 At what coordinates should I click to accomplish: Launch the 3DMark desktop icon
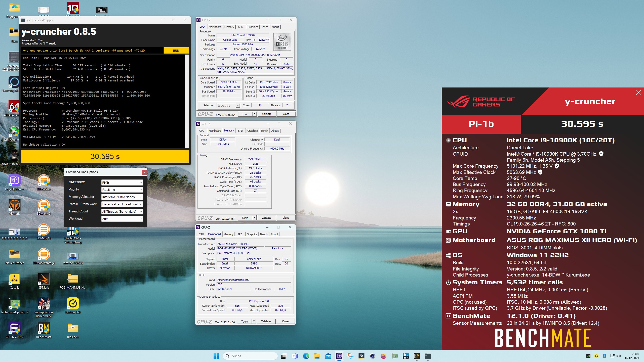44,281
